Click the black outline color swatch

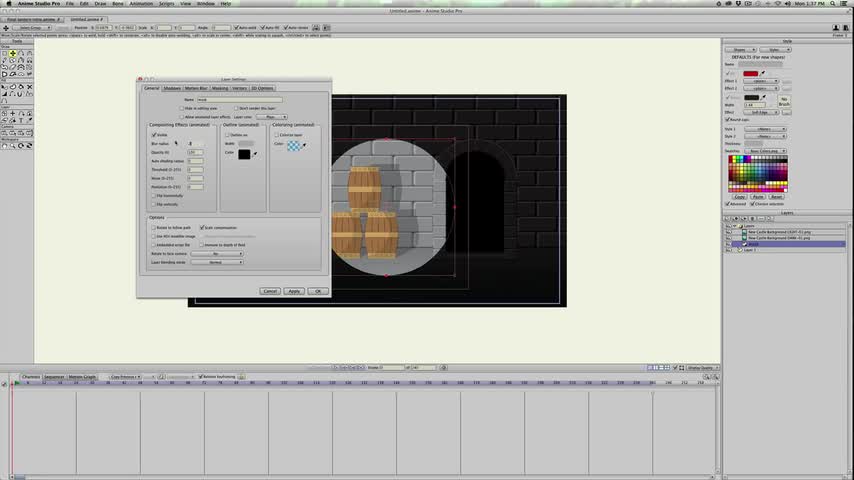(244, 153)
